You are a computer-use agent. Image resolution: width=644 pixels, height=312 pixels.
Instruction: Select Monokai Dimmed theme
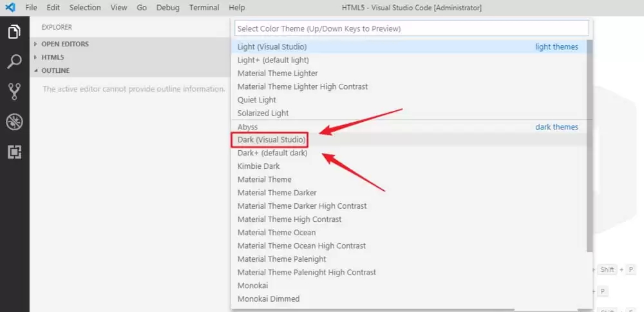[x=409, y=298]
